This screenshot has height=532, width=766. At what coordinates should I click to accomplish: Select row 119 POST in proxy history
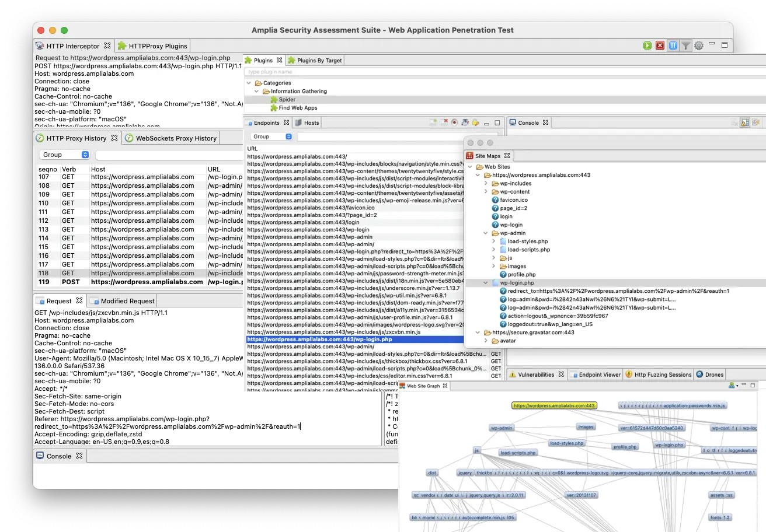click(x=138, y=282)
